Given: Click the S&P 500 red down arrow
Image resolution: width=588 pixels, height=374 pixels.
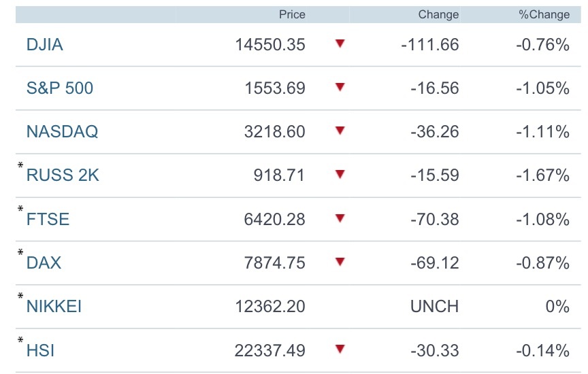Looking at the screenshot, I should click(340, 87).
